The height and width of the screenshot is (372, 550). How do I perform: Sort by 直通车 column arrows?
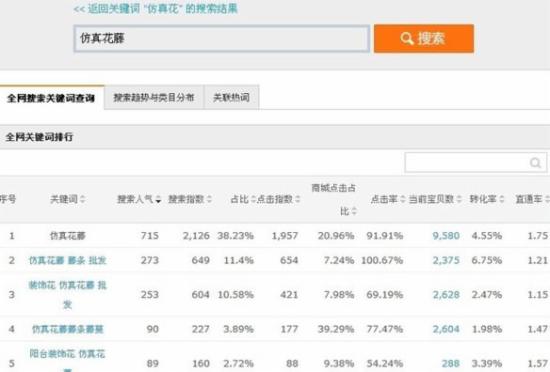(x=547, y=199)
